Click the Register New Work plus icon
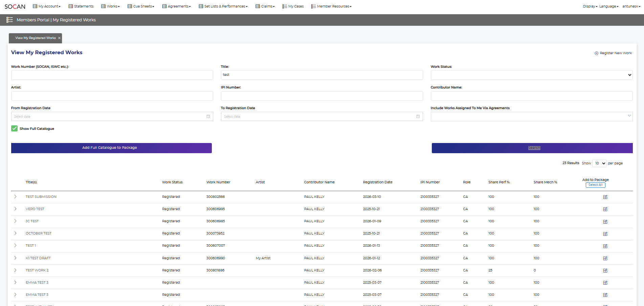This screenshot has width=644, height=306. point(596,53)
